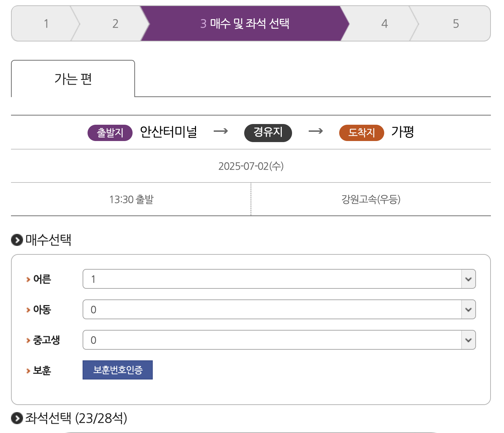Select the dark 경유지 badge
Image resolution: width=504 pixels, height=433 pixels.
pos(268,133)
